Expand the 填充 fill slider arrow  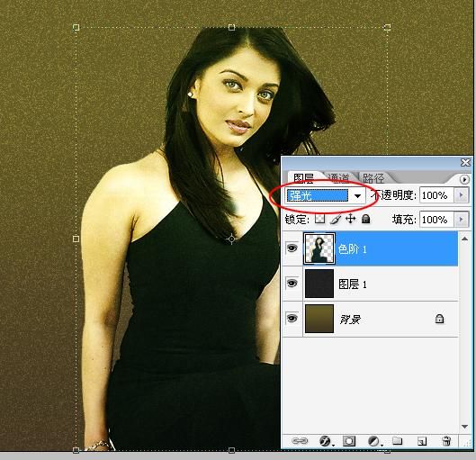(x=462, y=220)
